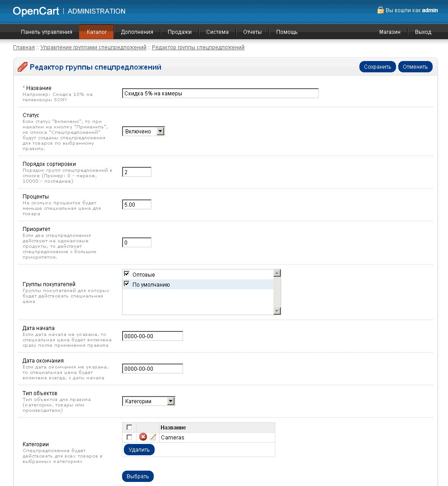The image size is (448, 486).
Task: Open the Каталог menu
Action: (96, 32)
